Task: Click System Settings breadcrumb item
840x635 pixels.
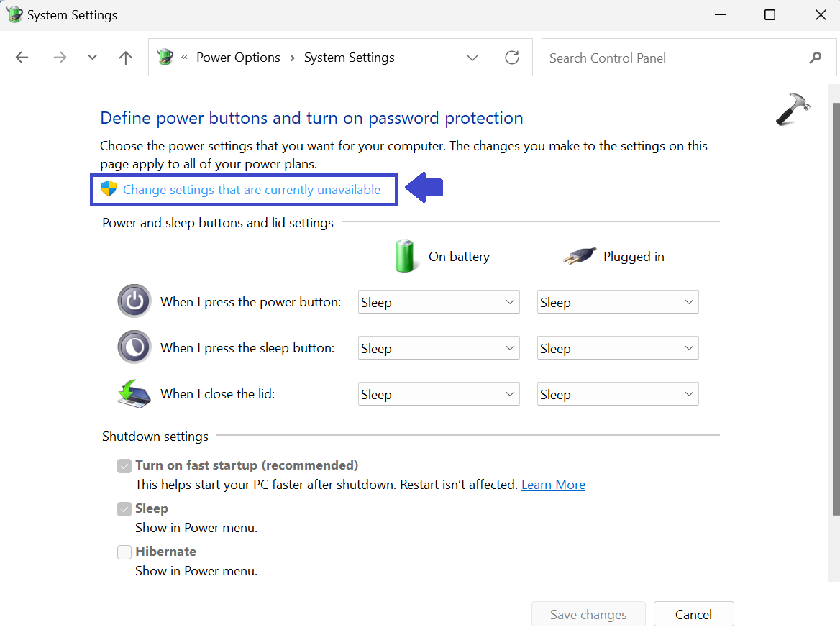Action: tap(349, 58)
